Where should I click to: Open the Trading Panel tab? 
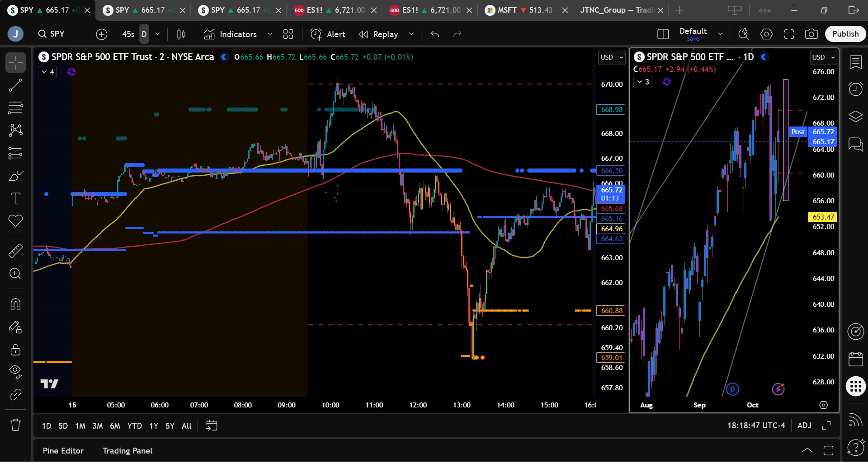pyautogui.click(x=127, y=451)
